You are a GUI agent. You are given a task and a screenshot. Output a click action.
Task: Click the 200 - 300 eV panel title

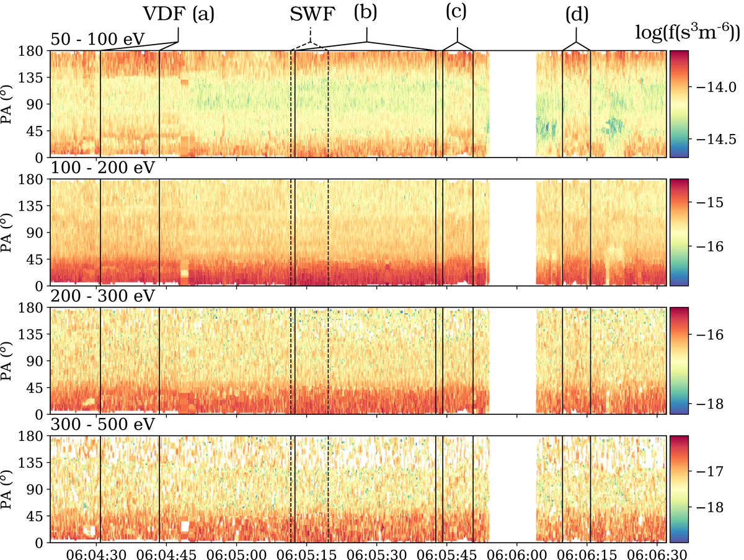(102, 296)
